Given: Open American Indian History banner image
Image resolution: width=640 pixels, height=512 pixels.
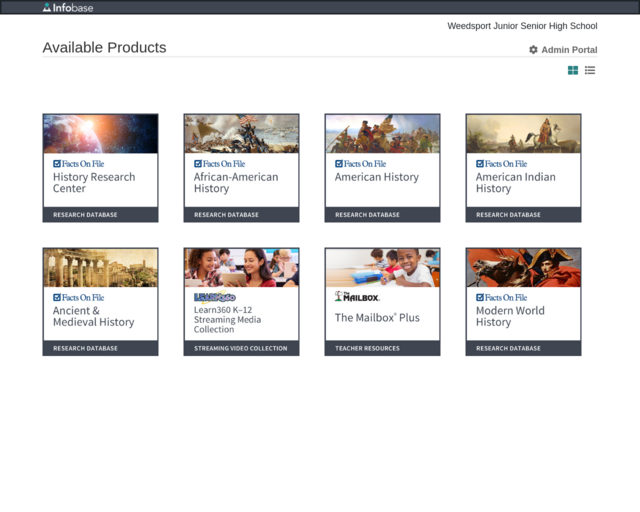Looking at the screenshot, I should click(523, 134).
